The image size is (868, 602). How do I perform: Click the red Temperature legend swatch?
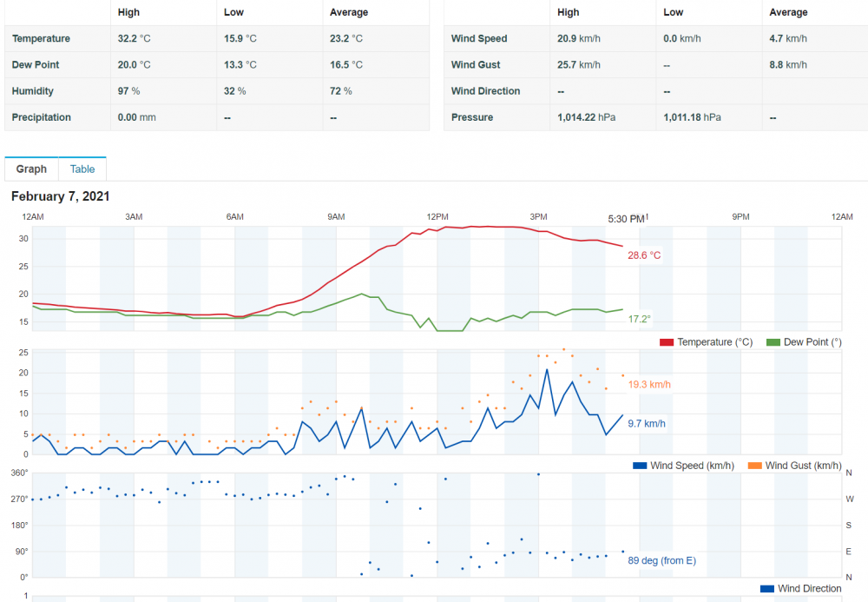(667, 342)
